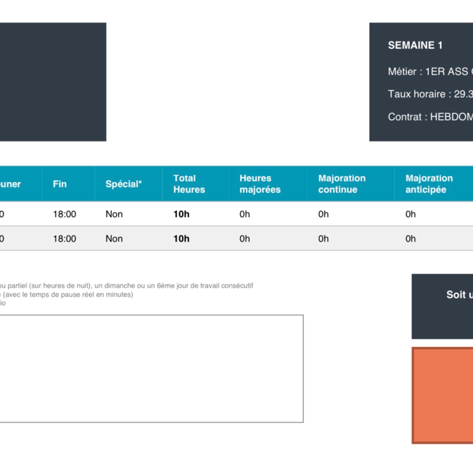The image size is (473, 476).
Task: Click the orange box at bottom right
Action: 442,396
